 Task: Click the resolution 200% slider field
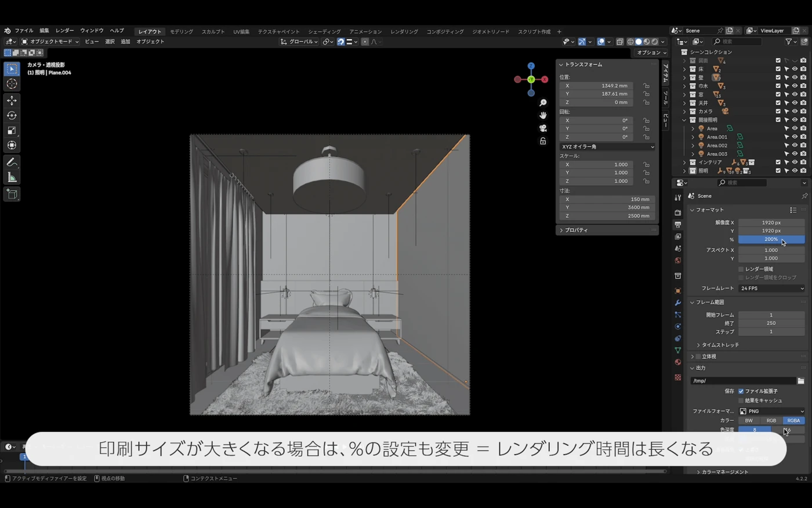[771, 239]
